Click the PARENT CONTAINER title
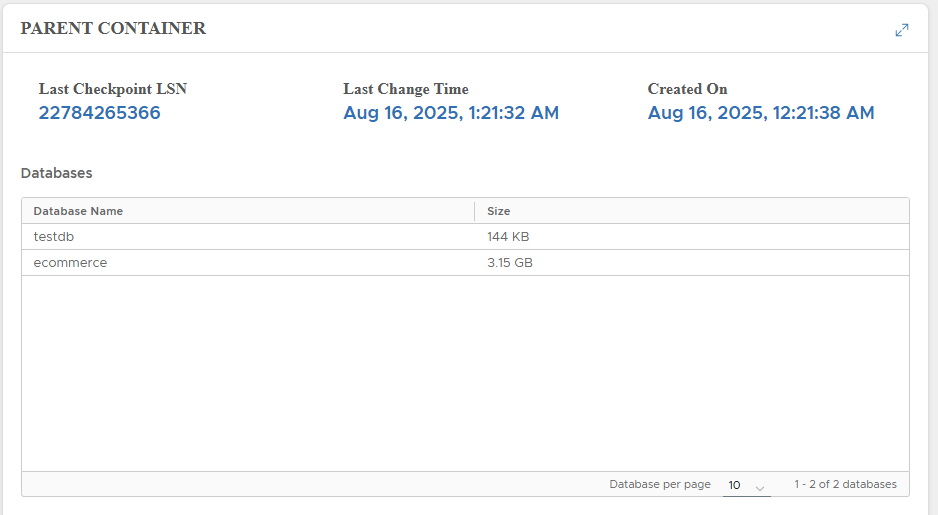Screen dimensions: 938x515 click(x=113, y=29)
